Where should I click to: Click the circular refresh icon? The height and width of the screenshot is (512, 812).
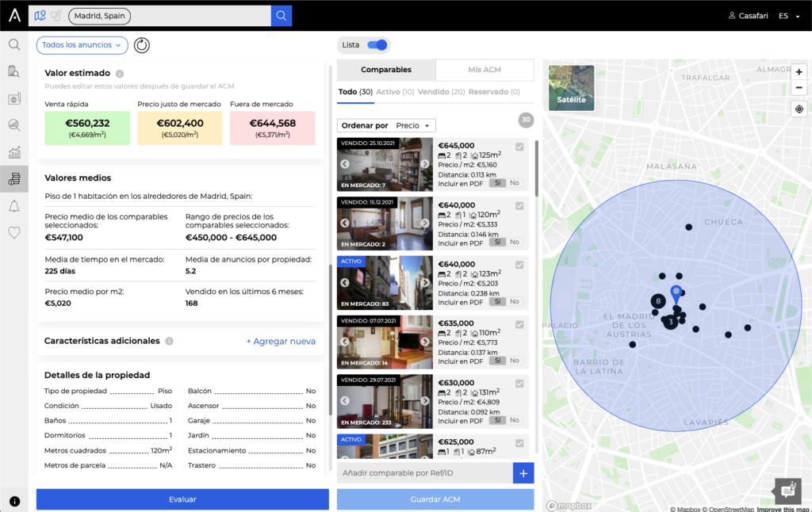pos(141,45)
